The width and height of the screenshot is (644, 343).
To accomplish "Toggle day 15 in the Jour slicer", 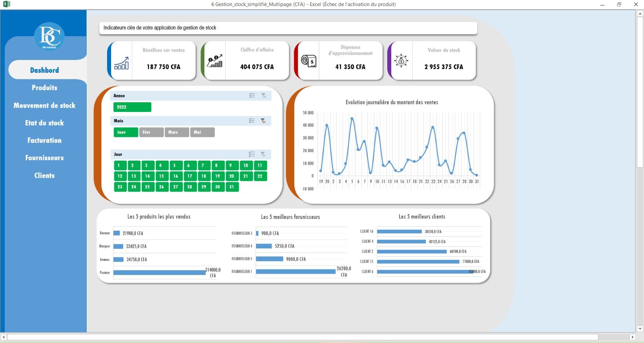I will pyautogui.click(x=162, y=176).
